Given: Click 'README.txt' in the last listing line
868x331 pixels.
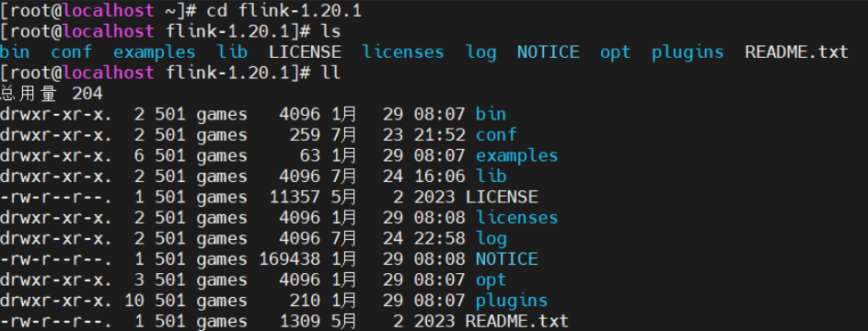Looking at the screenshot, I should tap(517, 321).
